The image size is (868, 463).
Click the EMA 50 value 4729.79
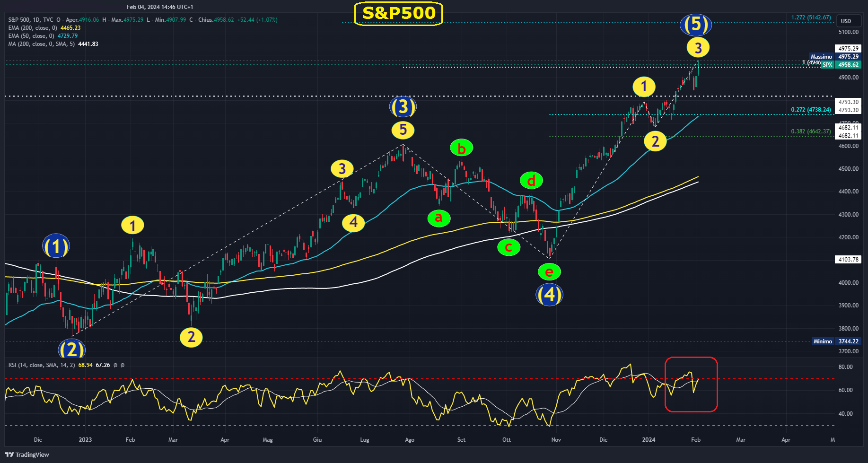[x=68, y=36]
